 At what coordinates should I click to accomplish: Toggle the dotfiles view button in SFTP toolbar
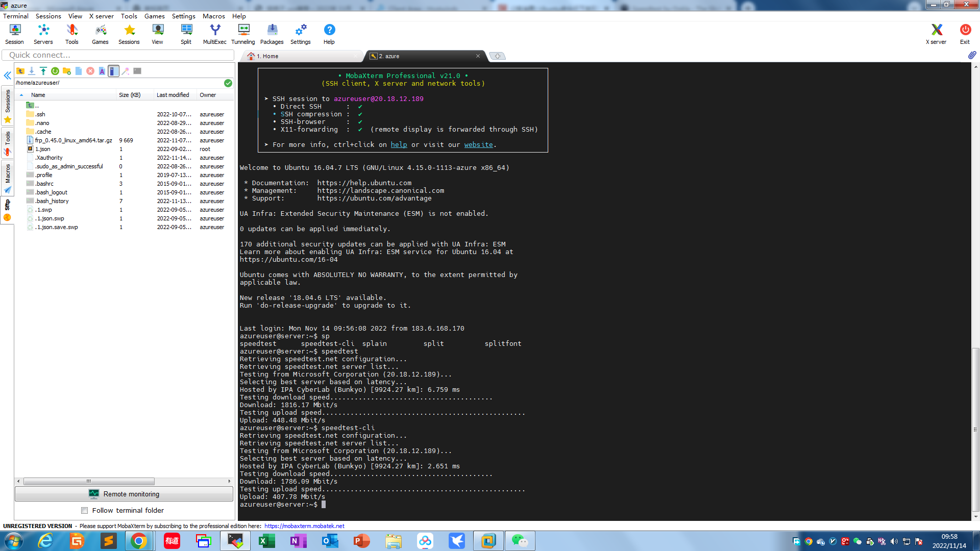(x=113, y=71)
